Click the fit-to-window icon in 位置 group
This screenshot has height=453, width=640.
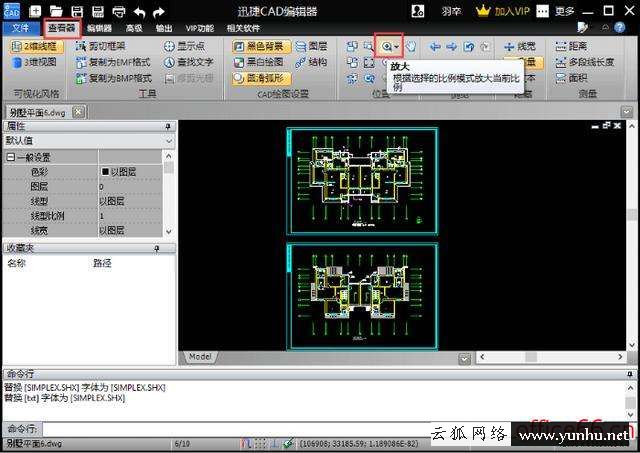[369, 62]
